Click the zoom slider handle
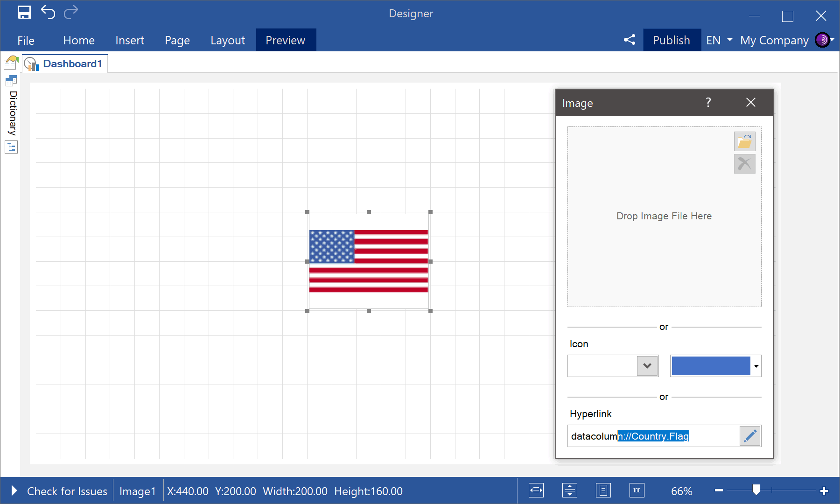 (x=756, y=490)
